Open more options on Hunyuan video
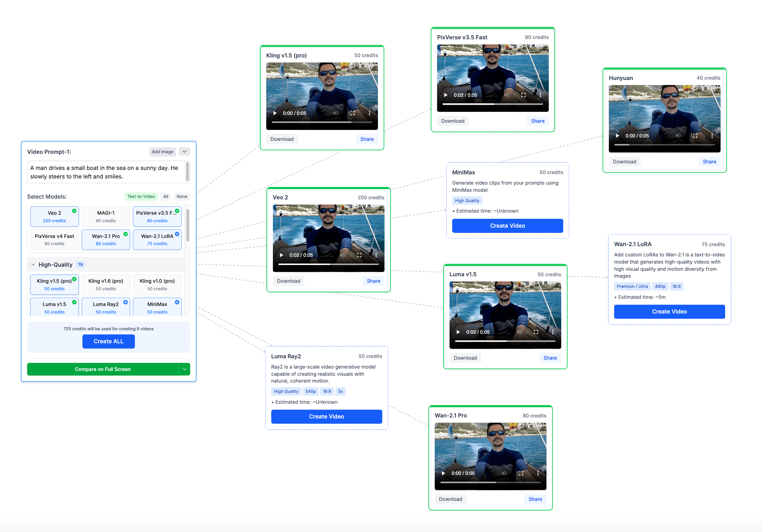 [x=712, y=136]
